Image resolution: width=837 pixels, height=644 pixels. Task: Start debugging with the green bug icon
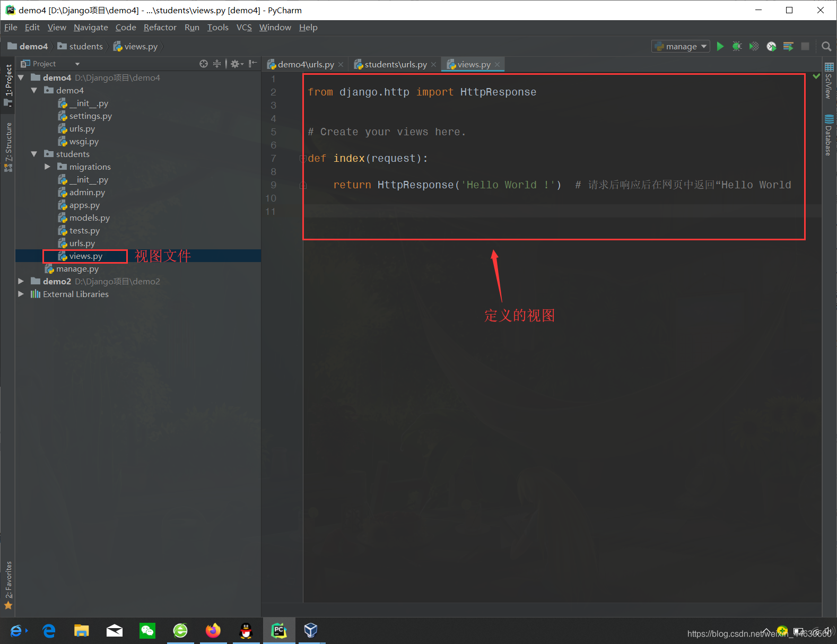pyautogui.click(x=737, y=46)
